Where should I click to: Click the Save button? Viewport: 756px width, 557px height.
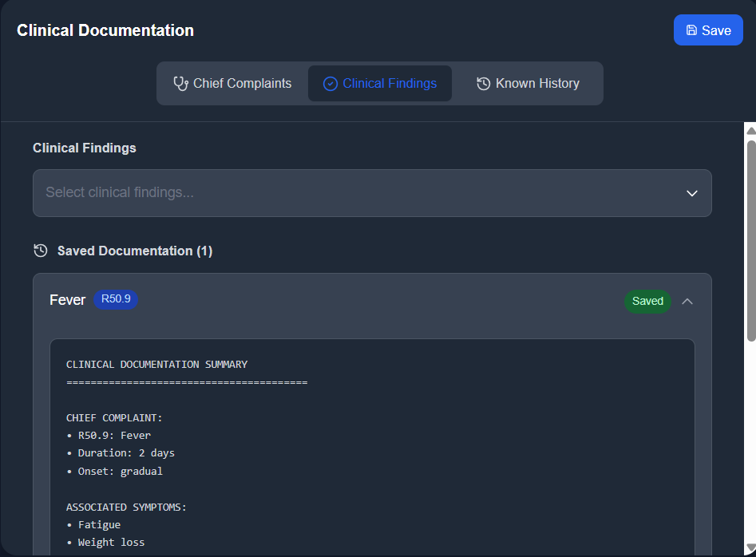coord(708,30)
